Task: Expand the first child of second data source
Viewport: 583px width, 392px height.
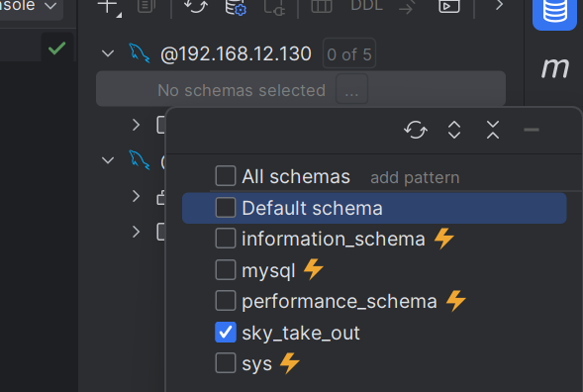Action: (136, 196)
